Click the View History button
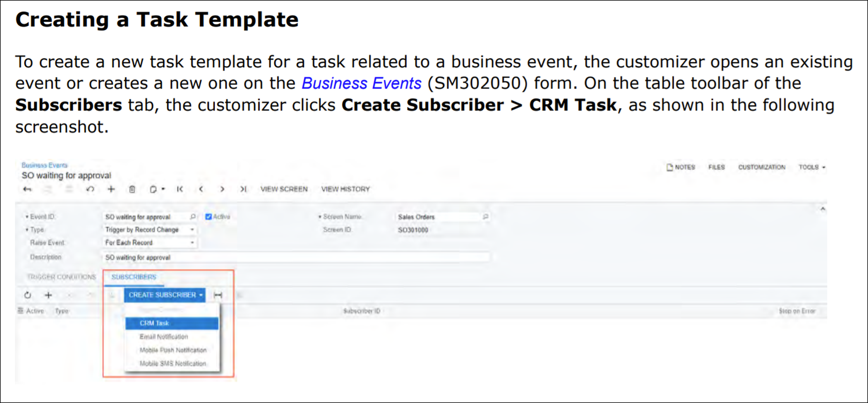This screenshot has width=868, height=403. point(345,189)
